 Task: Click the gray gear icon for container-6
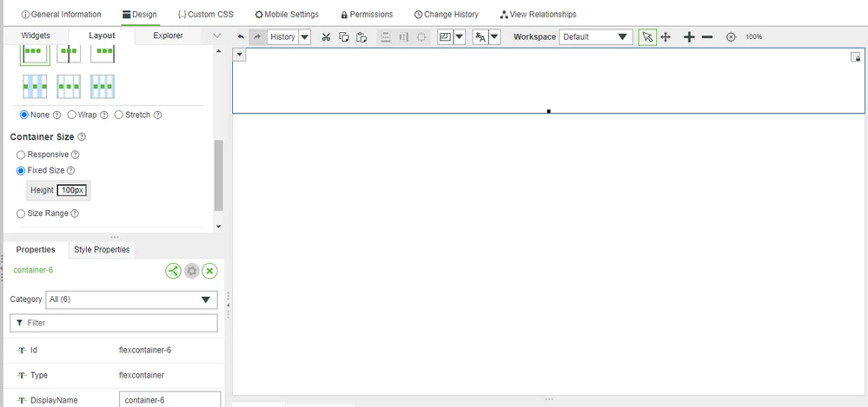pyautogui.click(x=191, y=271)
